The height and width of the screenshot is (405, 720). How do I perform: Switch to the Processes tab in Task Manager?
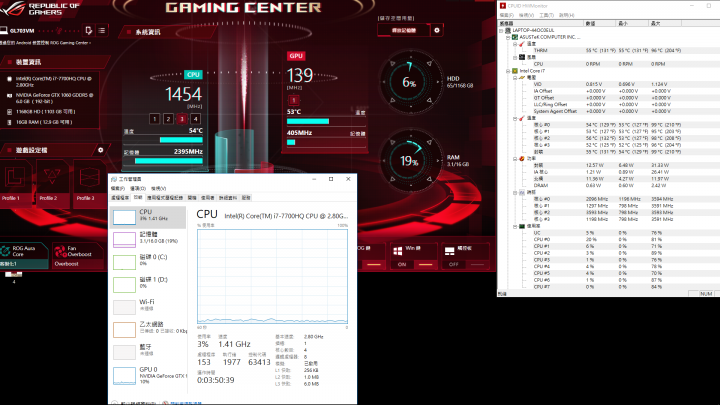pyautogui.click(x=120, y=197)
